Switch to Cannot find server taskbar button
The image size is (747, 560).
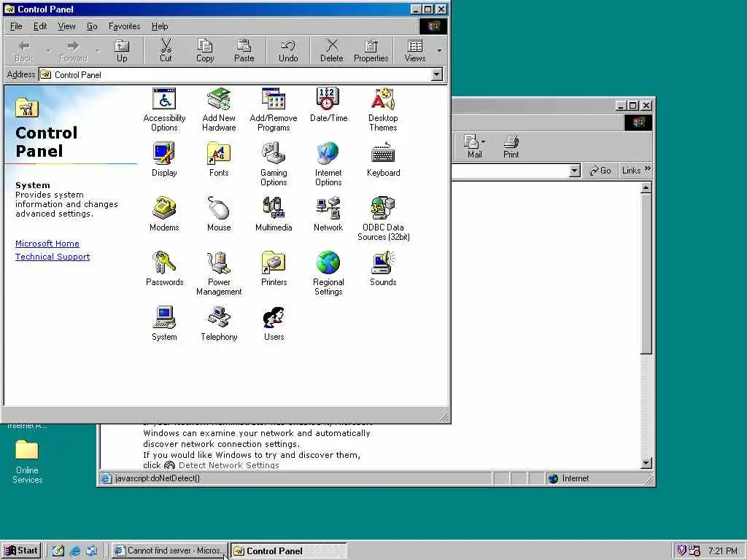coord(169,551)
